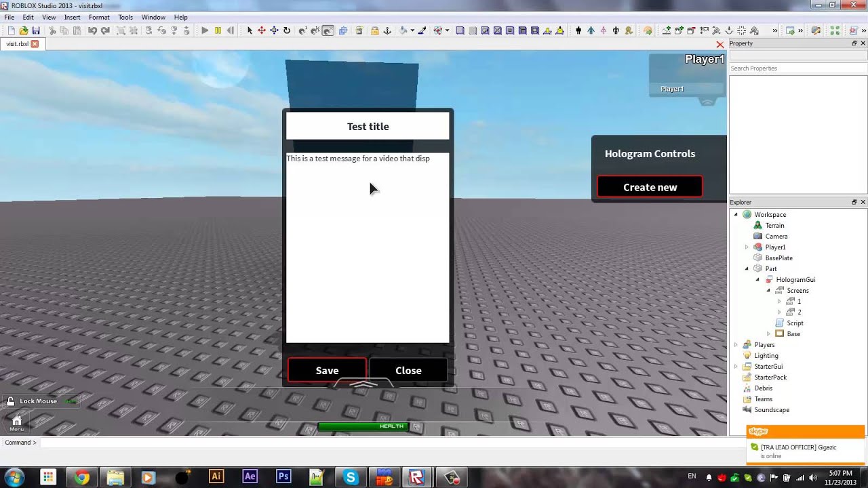
Task: Choose the Select arrow tool
Action: [x=250, y=30]
